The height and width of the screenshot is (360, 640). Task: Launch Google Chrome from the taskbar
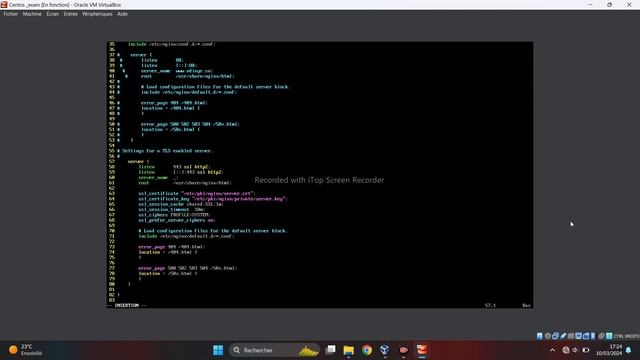pyautogui.click(x=367, y=350)
